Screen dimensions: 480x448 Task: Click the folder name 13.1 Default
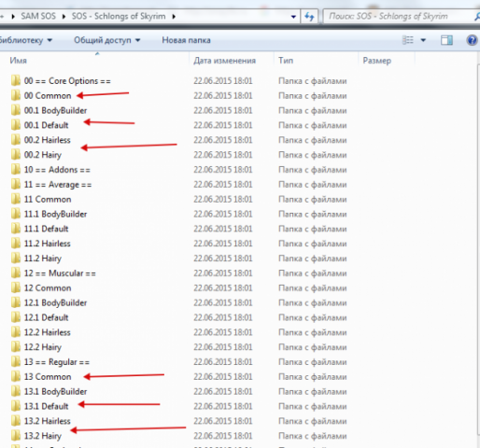[46, 406]
